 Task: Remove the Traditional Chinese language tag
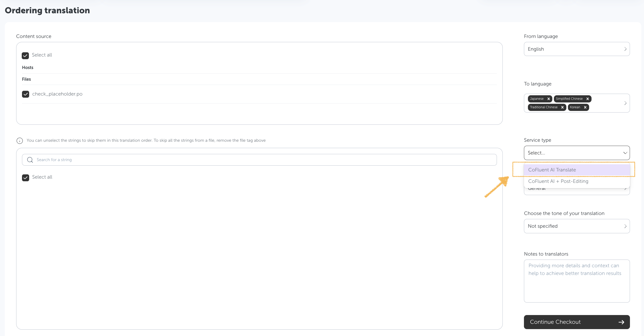(562, 107)
